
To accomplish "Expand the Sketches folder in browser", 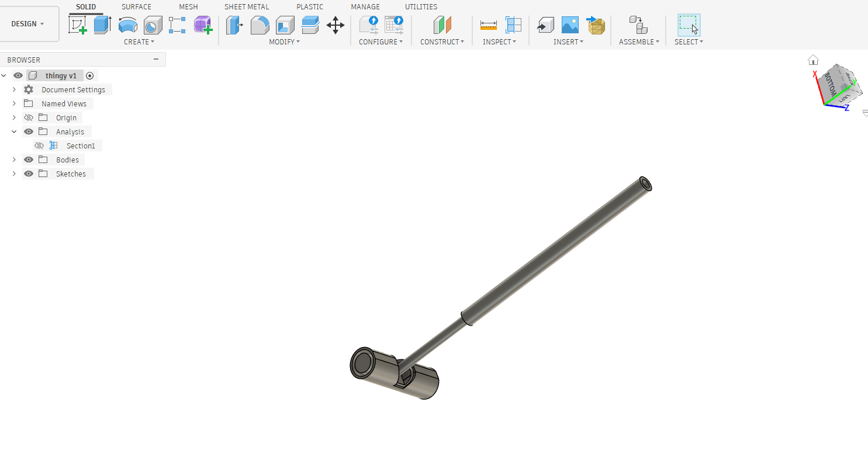I will pos(14,174).
